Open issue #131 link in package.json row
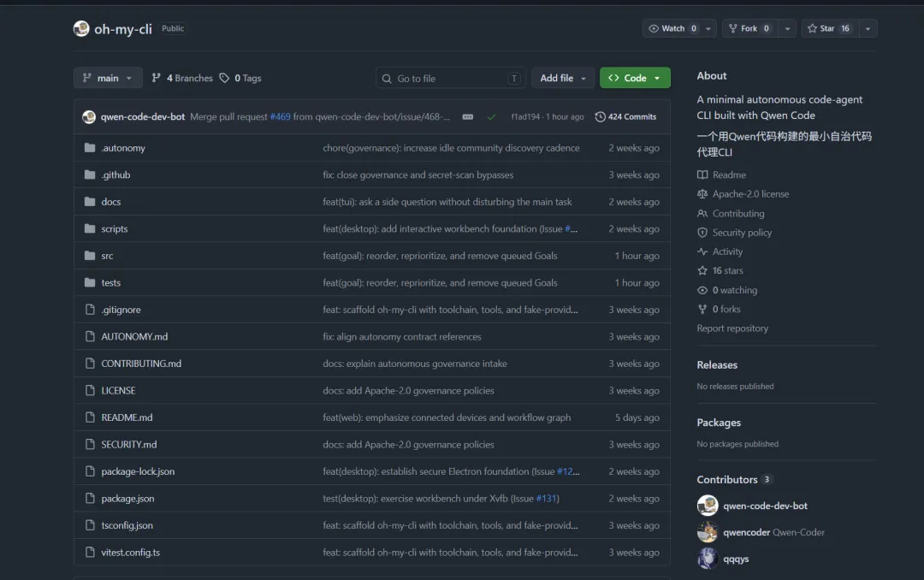Viewport: 924px width, 580px height. pos(546,498)
